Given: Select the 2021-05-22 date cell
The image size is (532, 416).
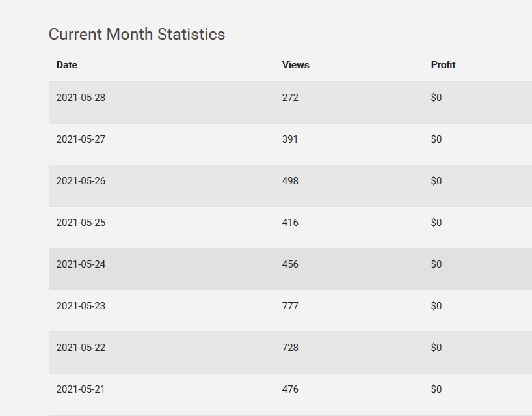Looking at the screenshot, I should tap(81, 348).
